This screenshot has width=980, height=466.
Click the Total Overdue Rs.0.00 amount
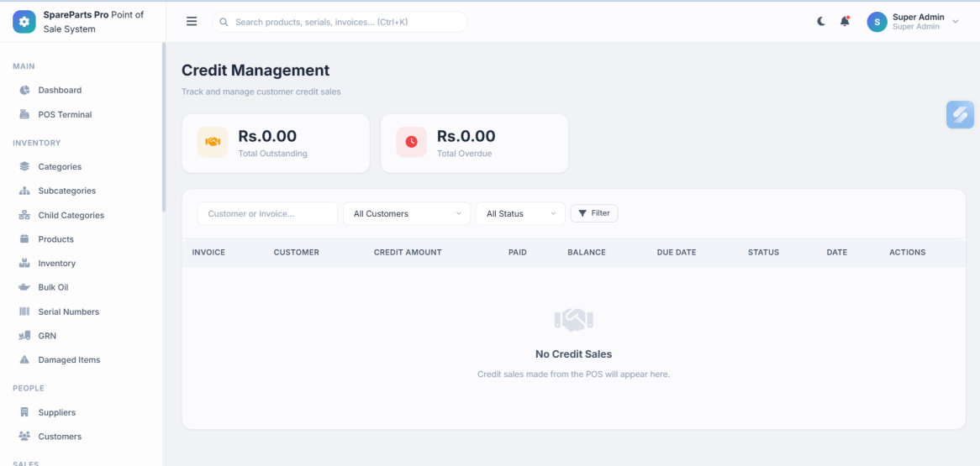[x=466, y=135]
